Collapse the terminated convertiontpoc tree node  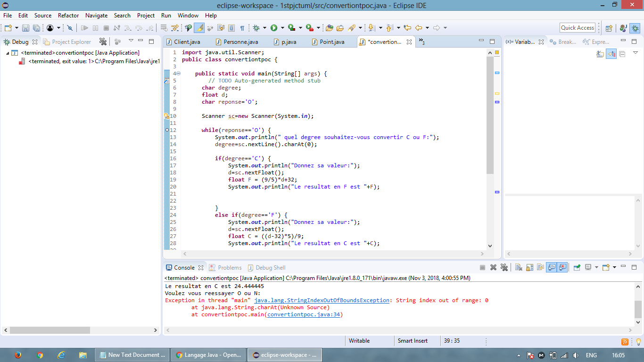tap(8, 53)
